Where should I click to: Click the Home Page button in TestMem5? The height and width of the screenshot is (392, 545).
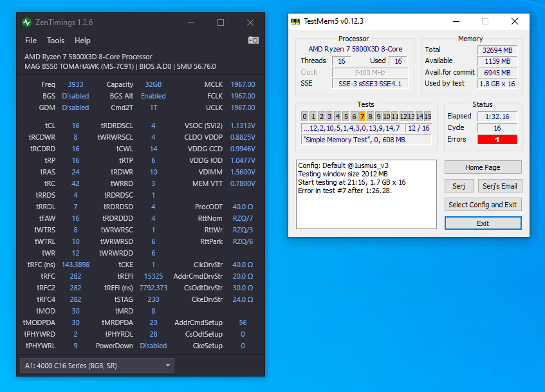(x=483, y=167)
